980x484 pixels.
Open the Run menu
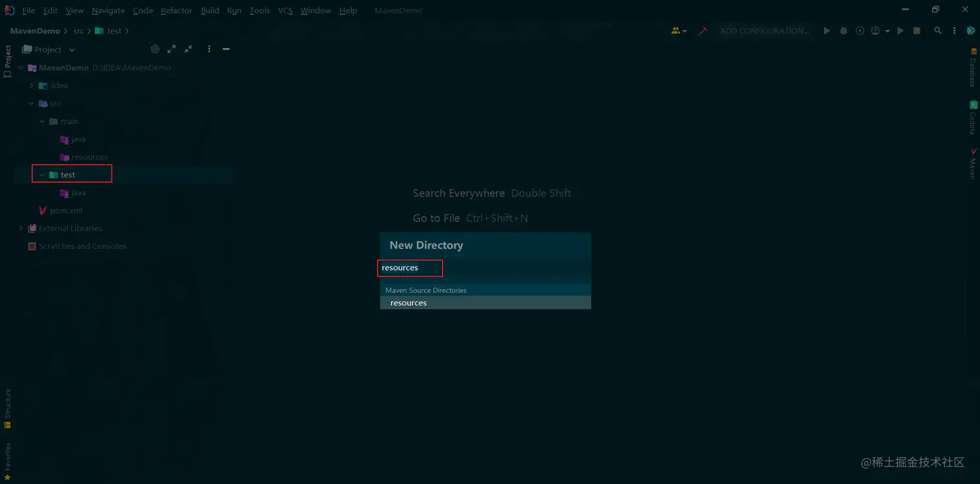(x=234, y=10)
